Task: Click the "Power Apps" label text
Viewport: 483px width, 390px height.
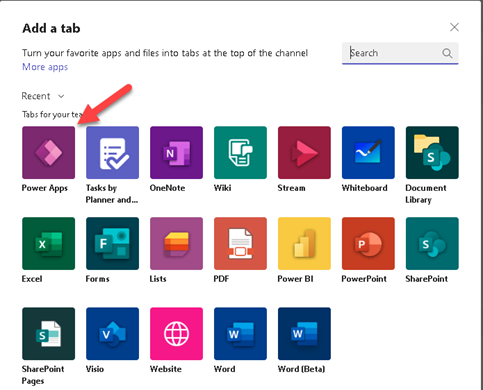Action: pyautogui.click(x=45, y=188)
